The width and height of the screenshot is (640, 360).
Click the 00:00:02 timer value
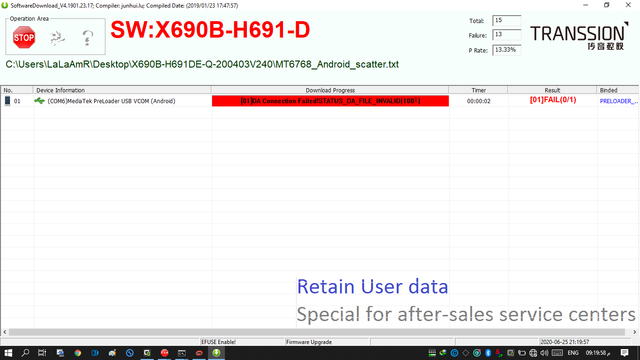478,101
